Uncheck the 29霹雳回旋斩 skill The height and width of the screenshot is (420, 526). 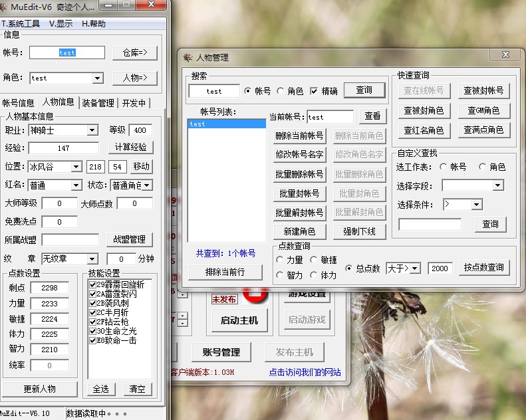click(x=92, y=284)
